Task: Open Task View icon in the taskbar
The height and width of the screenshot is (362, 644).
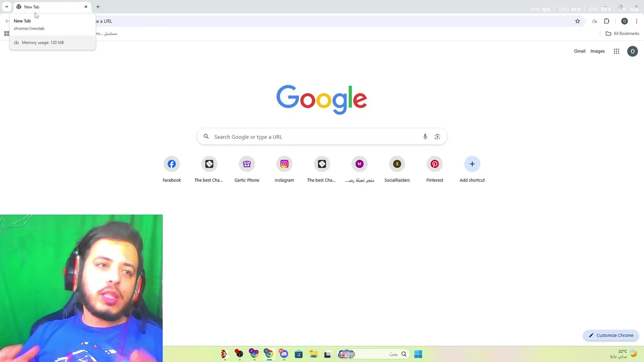Action: click(328, 354)
